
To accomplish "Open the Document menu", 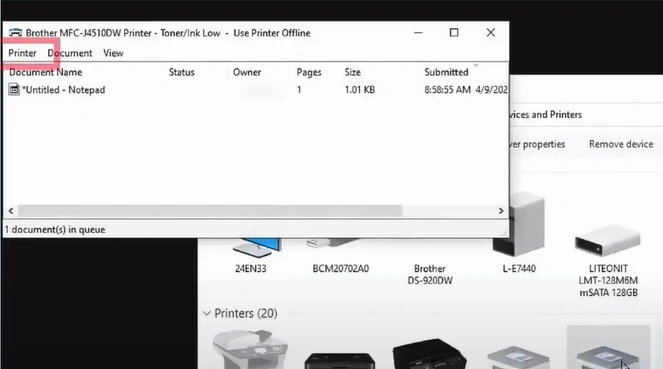I will pyautogui.click(x=70, y=53).
